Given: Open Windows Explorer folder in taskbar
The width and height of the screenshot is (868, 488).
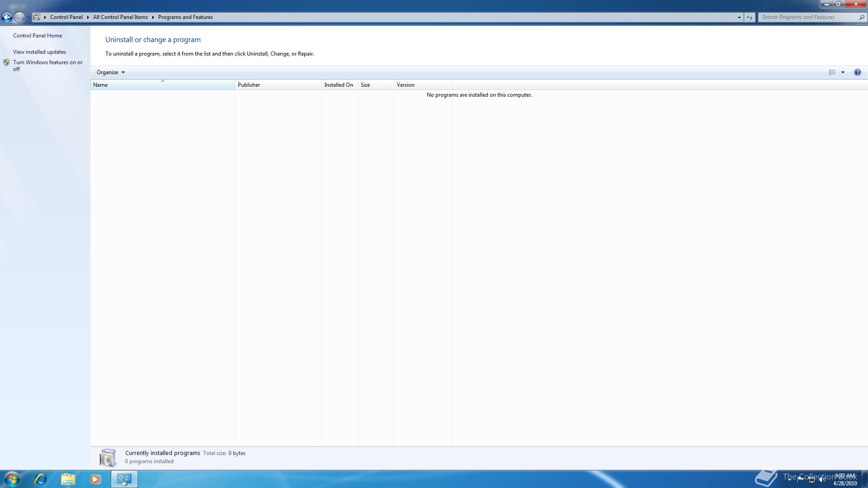Looking at the screenshot, I should [x=68, y=479].
